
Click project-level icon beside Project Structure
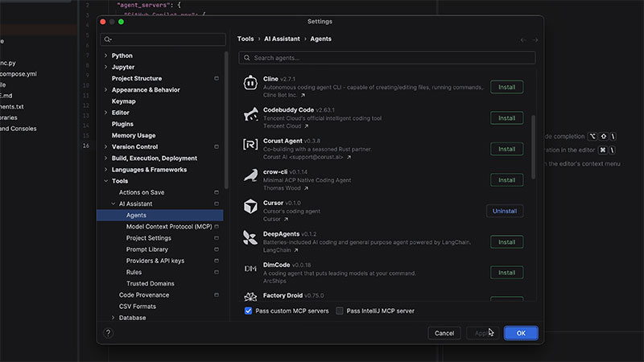click(217, 78)
